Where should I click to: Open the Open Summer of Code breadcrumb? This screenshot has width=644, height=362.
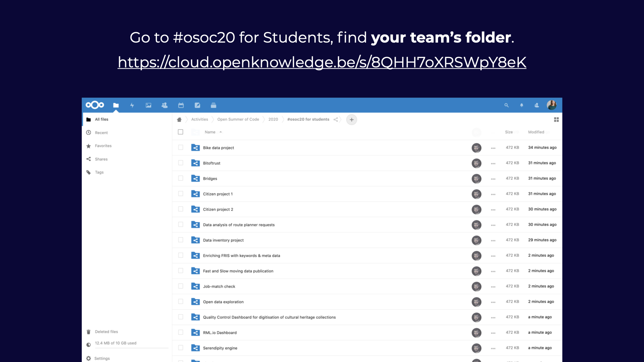[238, 119]
